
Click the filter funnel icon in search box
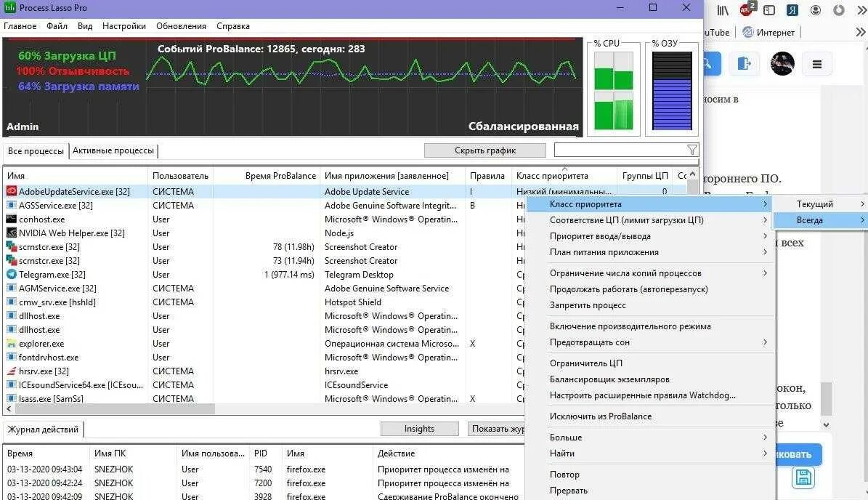(x=692, y=150)
